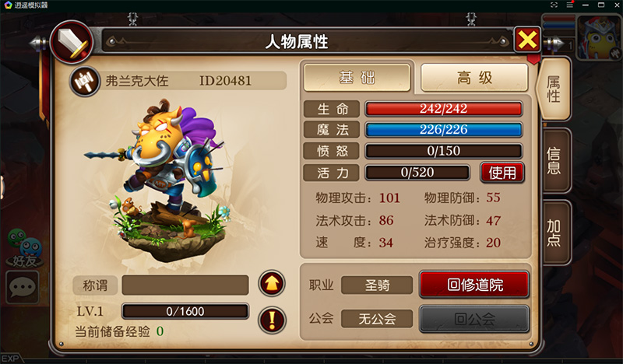This screenshot has height=364, width=623.
Task: Open the chat speech bubble icon
Action: click(x=23, y=287)
